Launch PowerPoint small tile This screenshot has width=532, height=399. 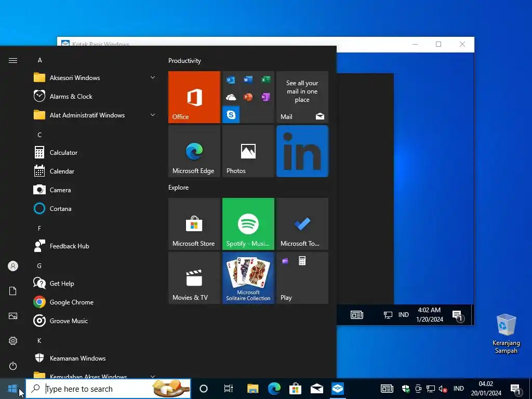click(x=248, y=97)
